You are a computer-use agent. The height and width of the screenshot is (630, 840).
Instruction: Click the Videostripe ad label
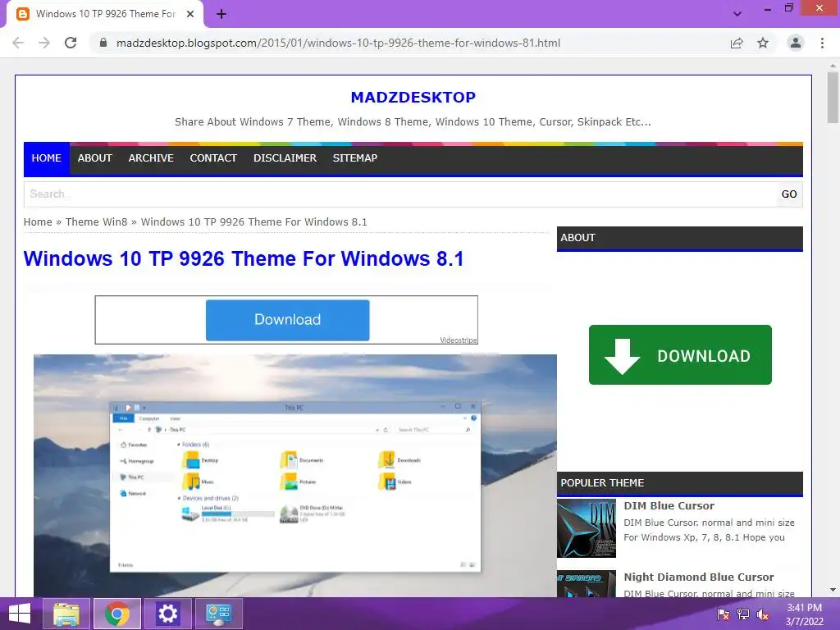[458, 340]
